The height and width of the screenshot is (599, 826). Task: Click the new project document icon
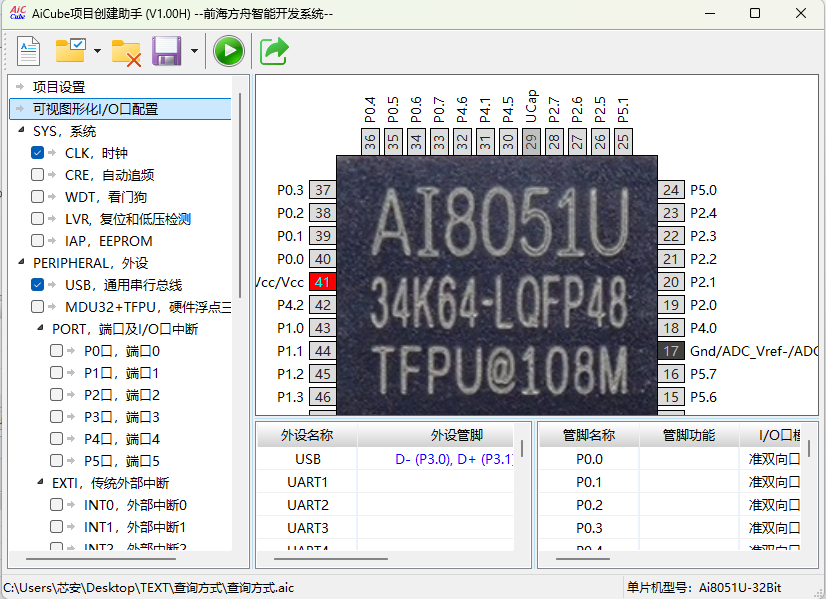point(28,51)
